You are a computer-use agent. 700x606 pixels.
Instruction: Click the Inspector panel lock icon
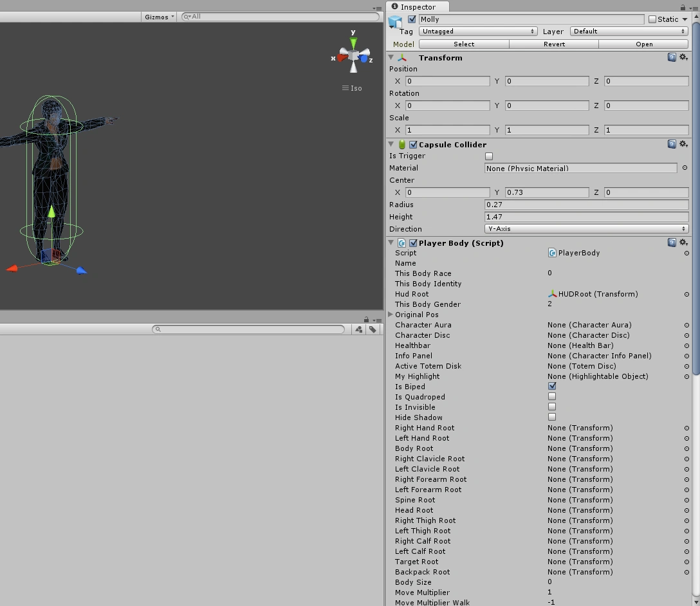point(683,7)
